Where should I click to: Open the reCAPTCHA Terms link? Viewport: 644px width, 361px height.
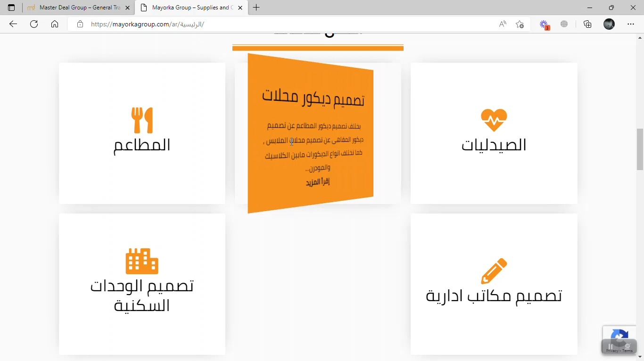click(x=628, y=351)
